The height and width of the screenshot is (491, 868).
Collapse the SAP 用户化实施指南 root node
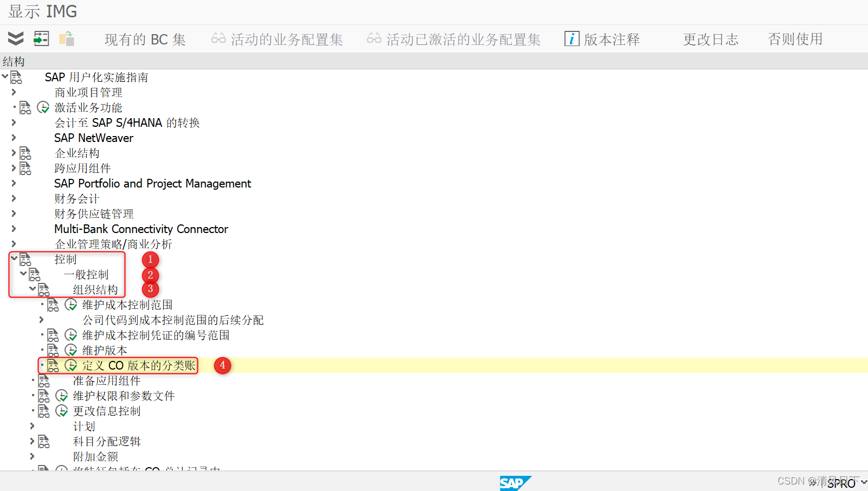pos(5,76)
